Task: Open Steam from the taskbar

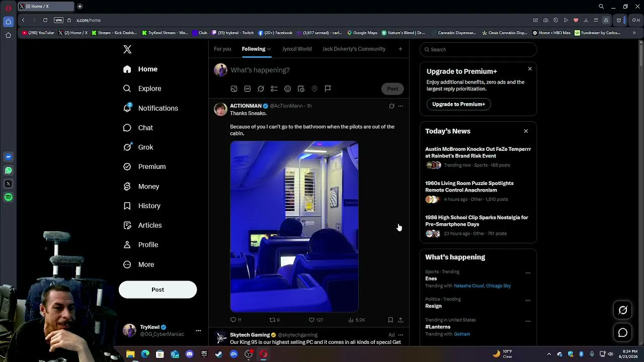Action: (x=219, y=354)
